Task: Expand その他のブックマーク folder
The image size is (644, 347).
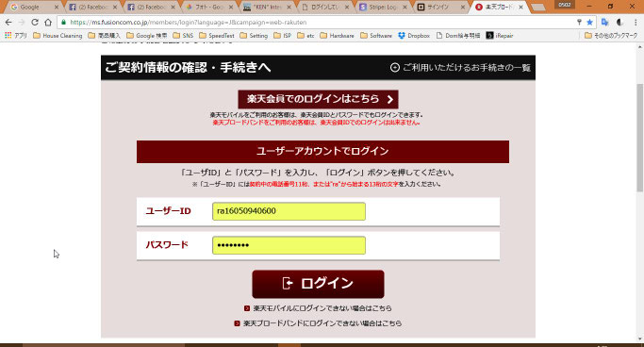Action: (x=611, y=36)
